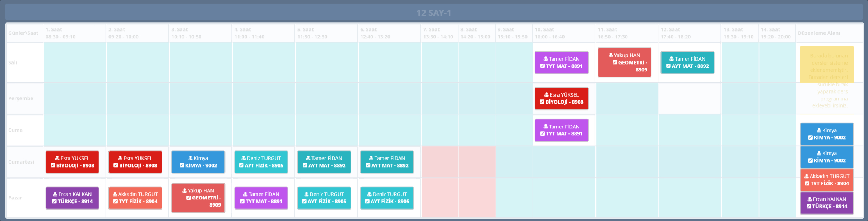Image resolution: width=868 pixels, height=221 pixels.
Task: Click the 12 SAY-1 class title bar
Action: click(x=434, y=13)
